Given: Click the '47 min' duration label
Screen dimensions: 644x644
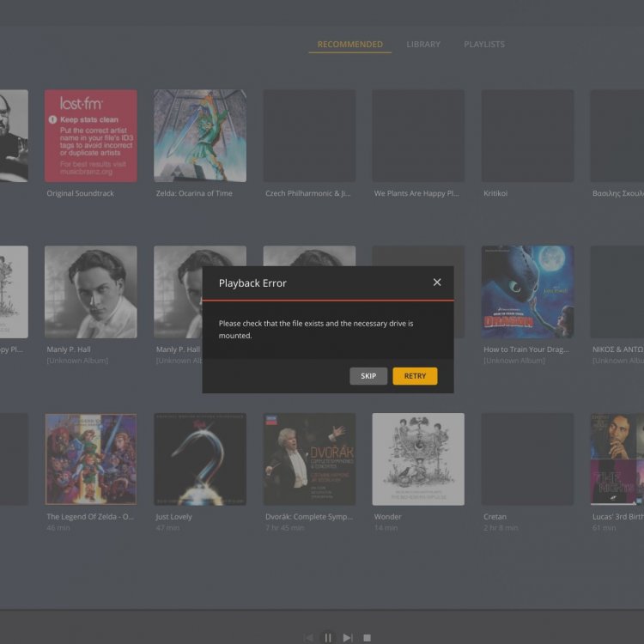Looking at the screenshot, I should coord(167,528).
